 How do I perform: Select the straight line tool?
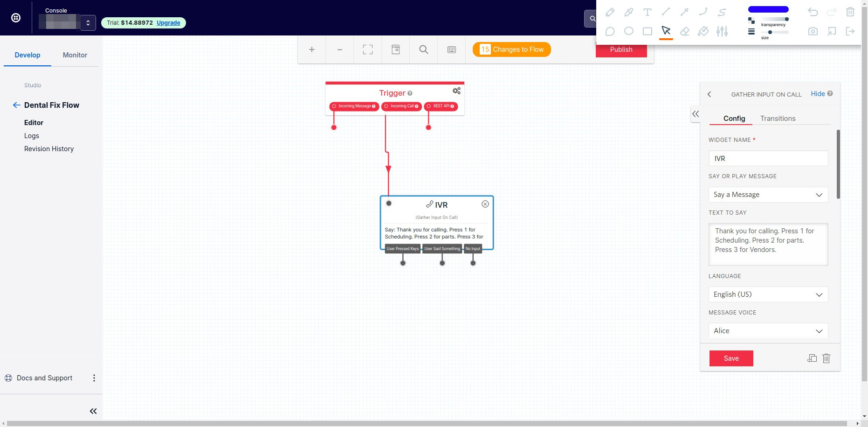coord(666,12)
